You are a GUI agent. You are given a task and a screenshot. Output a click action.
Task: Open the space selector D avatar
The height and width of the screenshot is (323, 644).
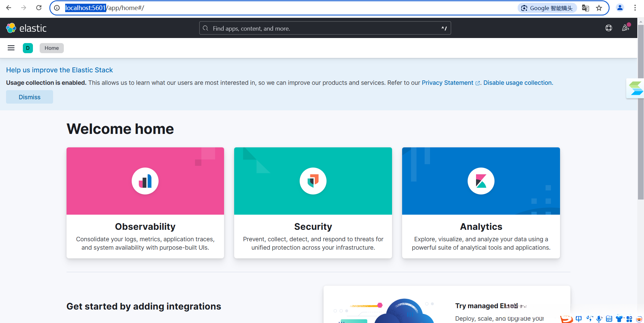pos(28,48)
